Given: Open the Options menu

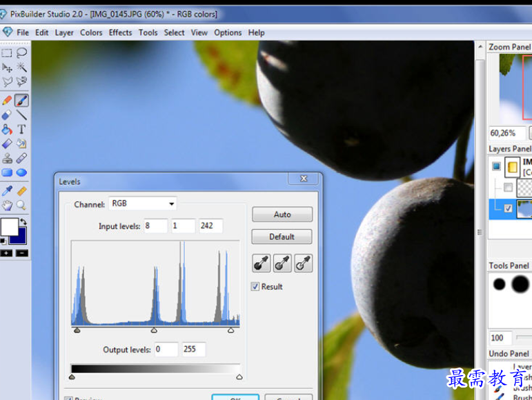Looking at the screenshot, I should [x=228, y=32].
